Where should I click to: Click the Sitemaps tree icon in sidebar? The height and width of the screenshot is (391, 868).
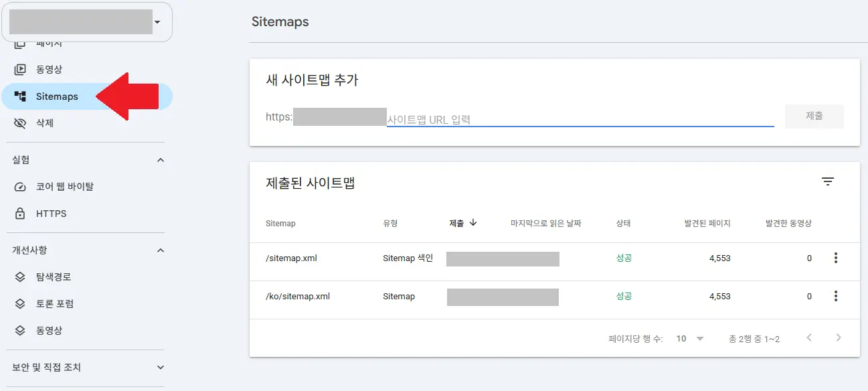[x=20, y=96]
